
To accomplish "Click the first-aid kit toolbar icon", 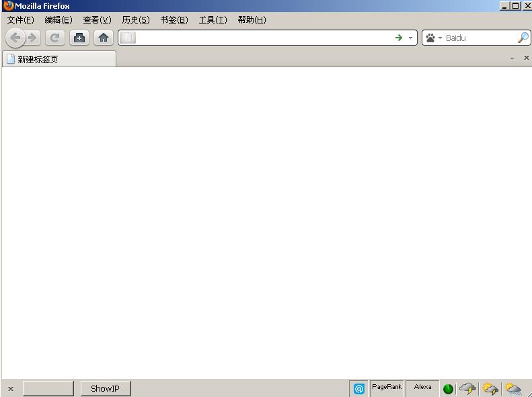I will click(x=79, y=38).
